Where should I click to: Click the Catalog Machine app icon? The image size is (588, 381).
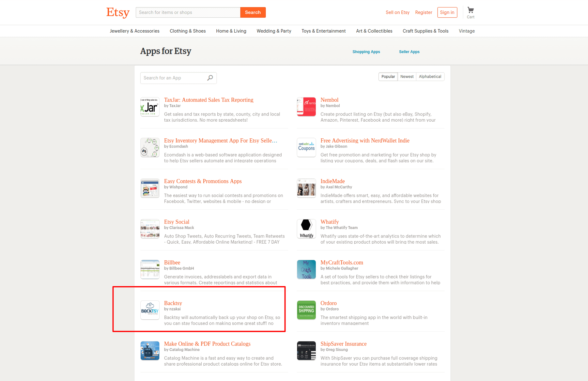click(150, 351)
